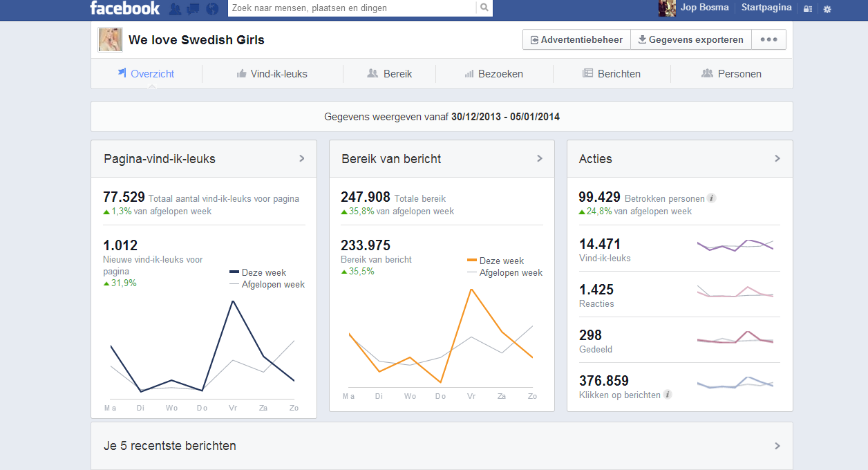Focus the search field for people and places
Image resolution: width=868 pixels, height=470 pixels.
pyautogui.click(x=352, y=8)
